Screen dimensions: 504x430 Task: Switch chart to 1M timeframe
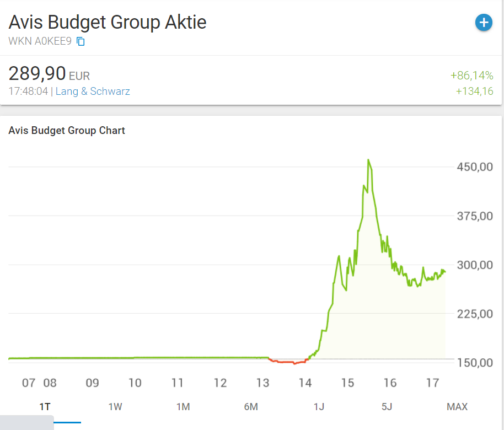click(x=183, y=407)
